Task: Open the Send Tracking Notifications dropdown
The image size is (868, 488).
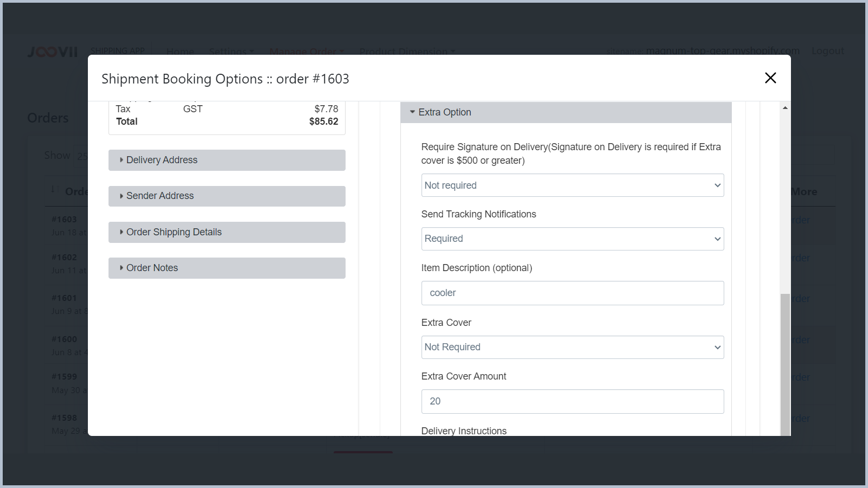Action: 572,239
